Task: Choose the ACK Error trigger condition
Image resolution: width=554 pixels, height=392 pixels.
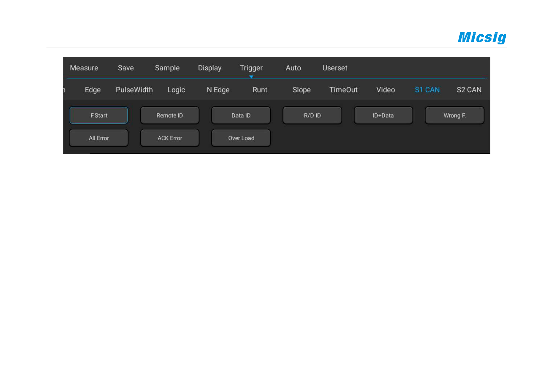Action: tap(170, 138)
